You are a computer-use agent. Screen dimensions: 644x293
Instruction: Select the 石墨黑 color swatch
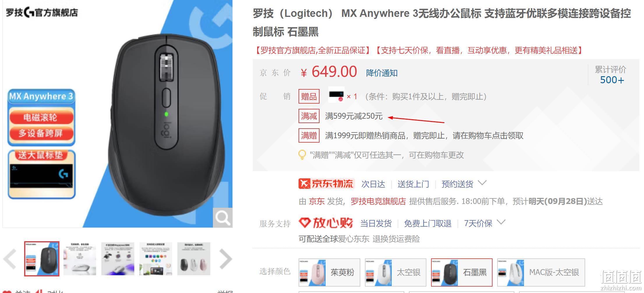pos(462,272)
